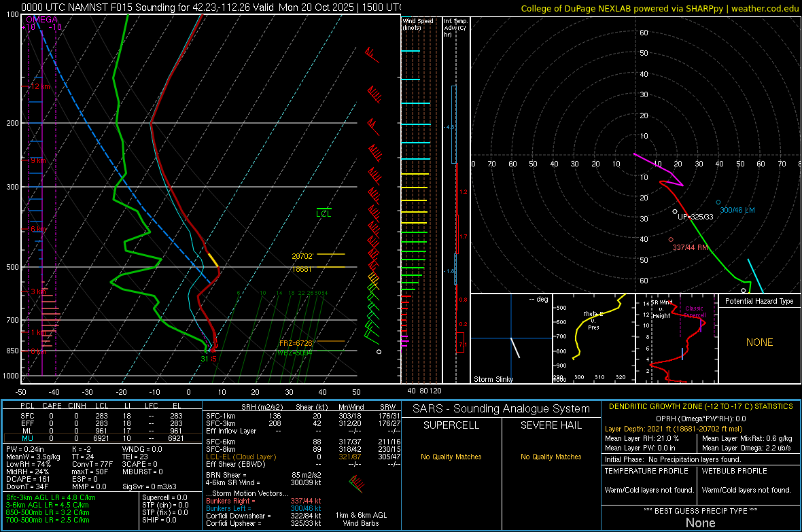Click the TEI = 23 value
Screen dimensions: 802x532
135,457
